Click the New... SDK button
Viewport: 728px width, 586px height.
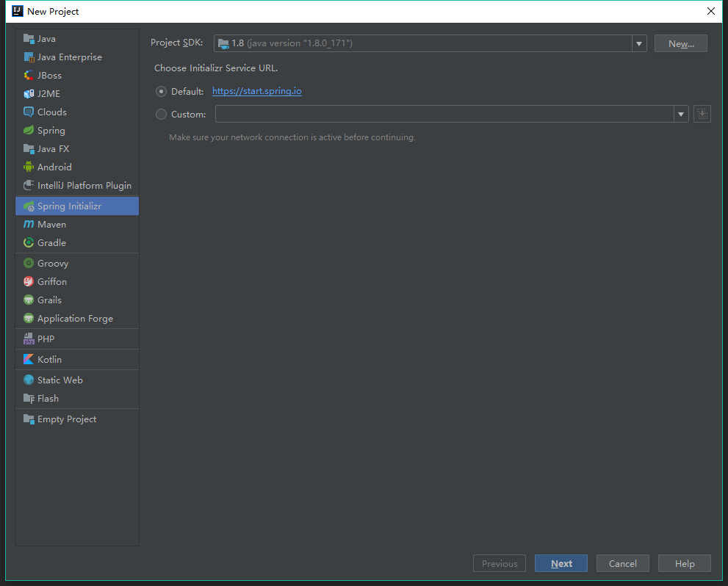[681, 43]
